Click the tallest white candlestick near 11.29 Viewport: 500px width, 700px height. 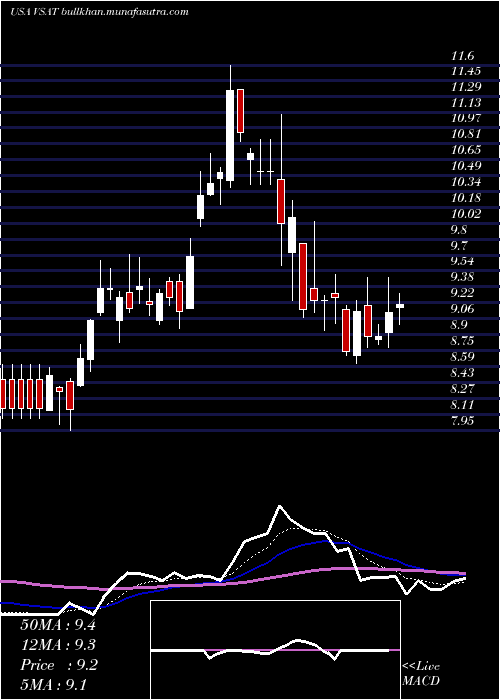tap(230, 135)
